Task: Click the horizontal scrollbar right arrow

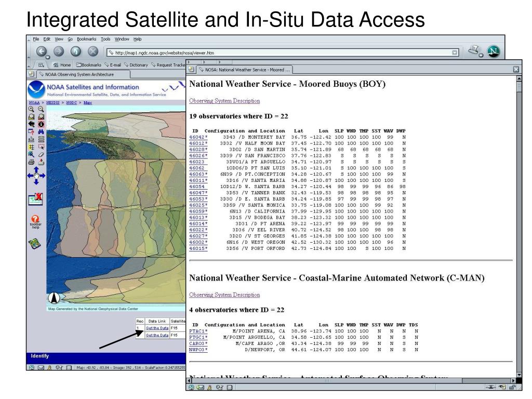Action: coord(513,381)
